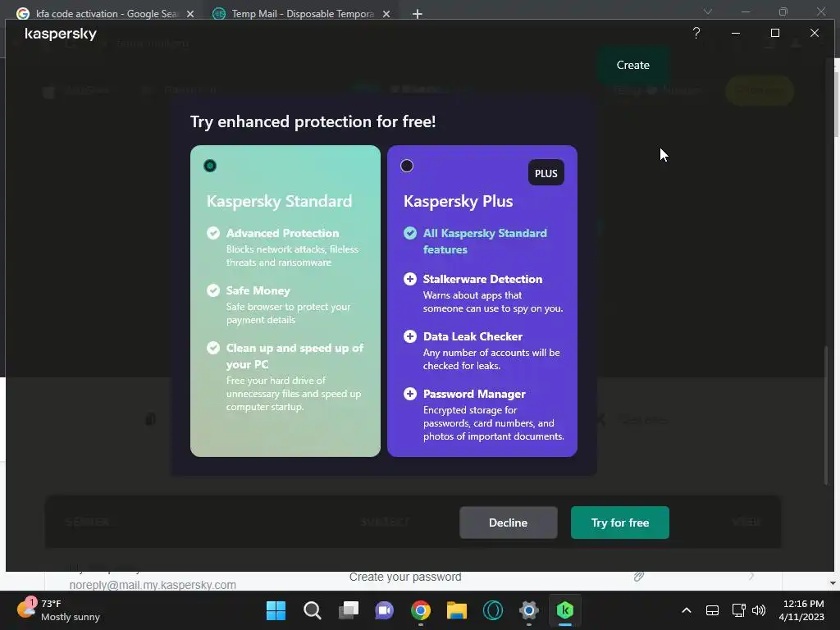Click the Safe Money feature title
This screenshot has width=840, height=630.
pos(258,290)
